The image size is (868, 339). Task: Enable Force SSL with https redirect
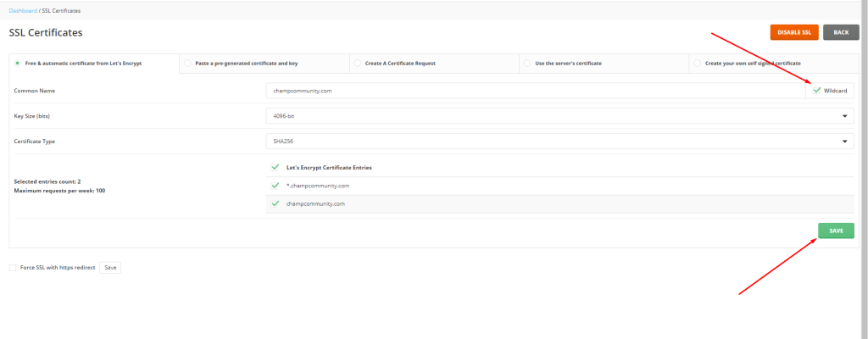tap(13, 267)
